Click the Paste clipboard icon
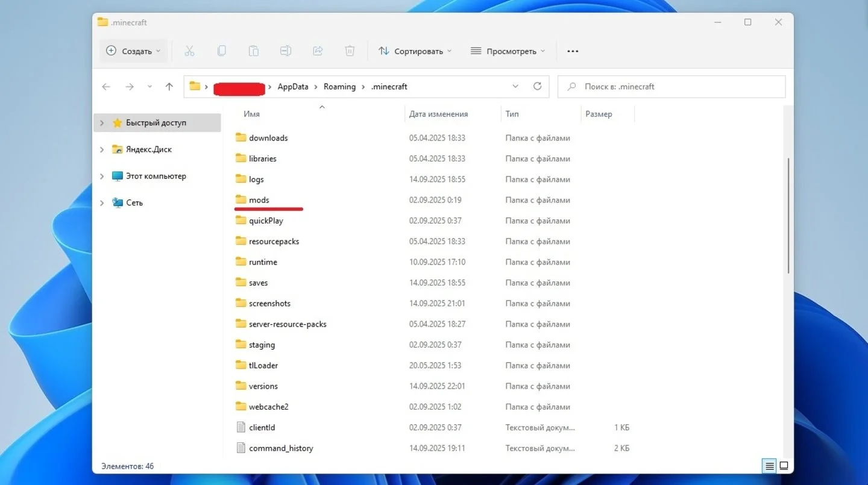This screenshot has width=868, height=485. click(x=254, y=51)
